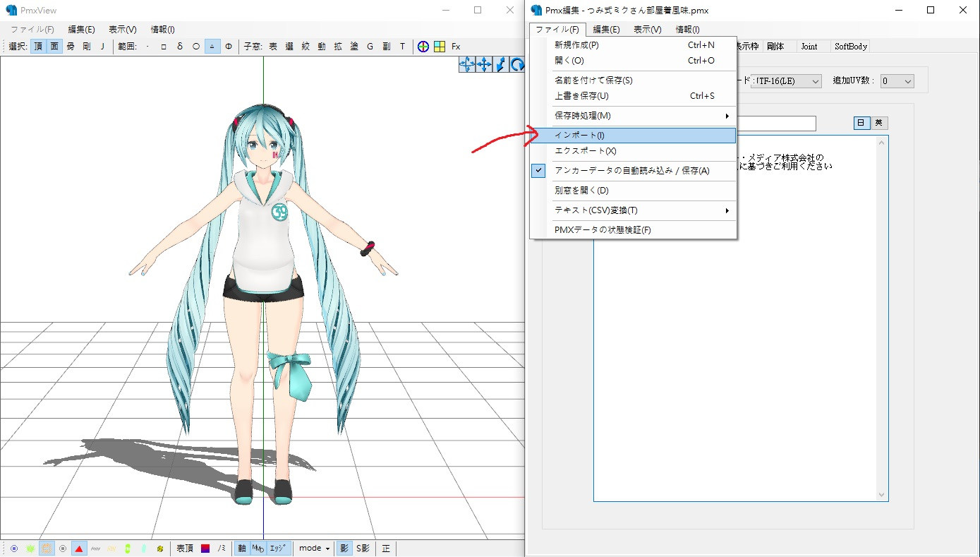This screenshot has height=557, width=980.
Task: Click the diagonal zoom arrow viewport icon
Action: [x=501, y=64]
